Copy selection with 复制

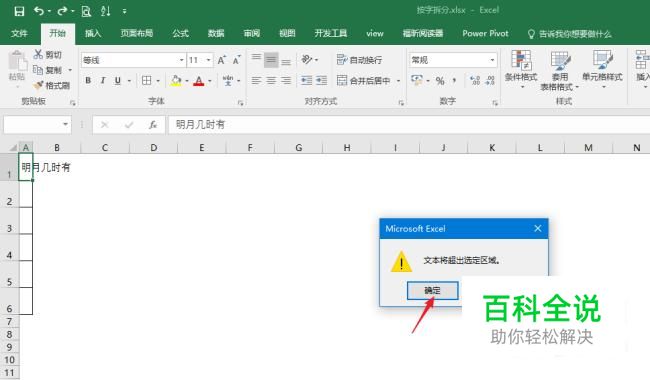(x=47, y=70)
